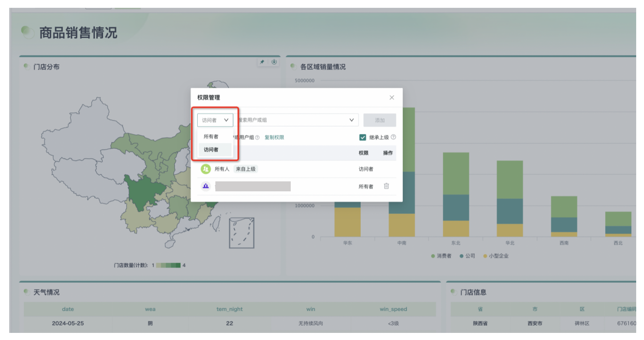Open the 复制权限 link
This screenshot has width=644, height=340.
(x=274, y=137)
